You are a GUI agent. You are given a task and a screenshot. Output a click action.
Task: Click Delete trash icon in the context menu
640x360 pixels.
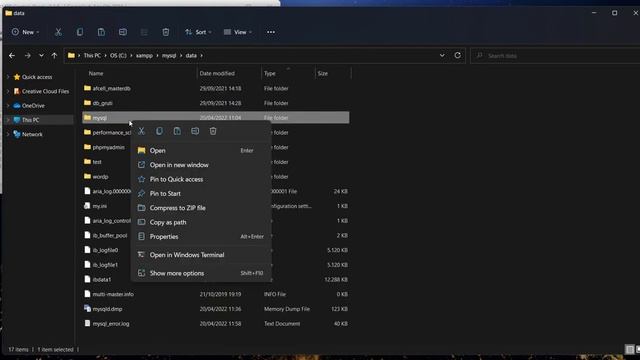(x=213, y=131)
